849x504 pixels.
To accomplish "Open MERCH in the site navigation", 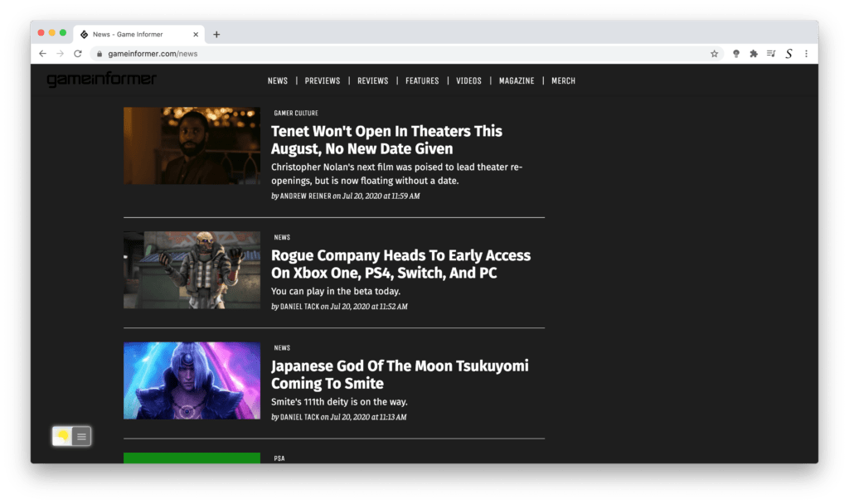I will point(563,80).
